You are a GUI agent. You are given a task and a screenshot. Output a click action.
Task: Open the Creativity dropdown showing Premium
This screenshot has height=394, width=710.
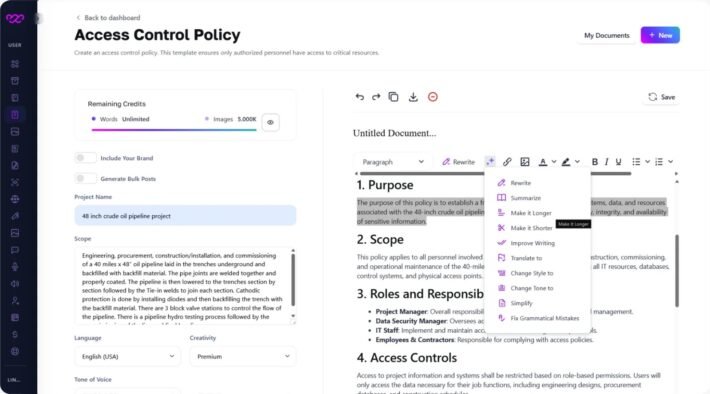[243, 356]
